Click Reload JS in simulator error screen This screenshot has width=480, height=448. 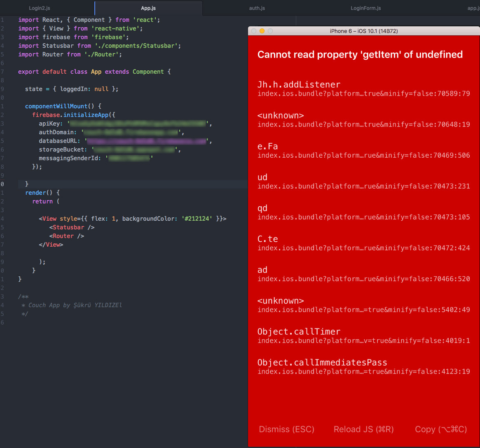click(x=363, y=429)
